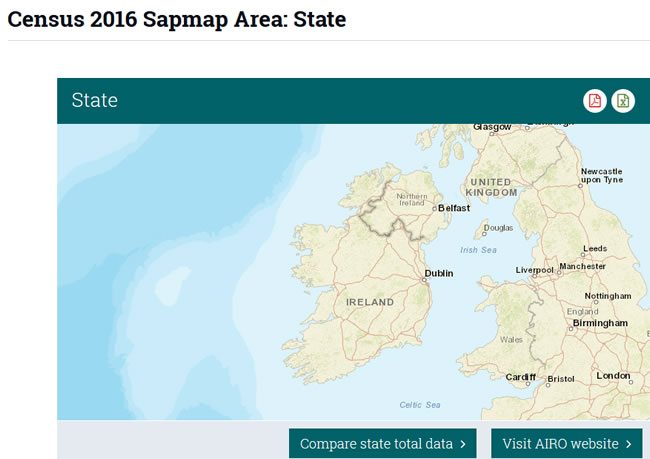
Task: Click the Nottingham city label
Action: tap(608, 296)
